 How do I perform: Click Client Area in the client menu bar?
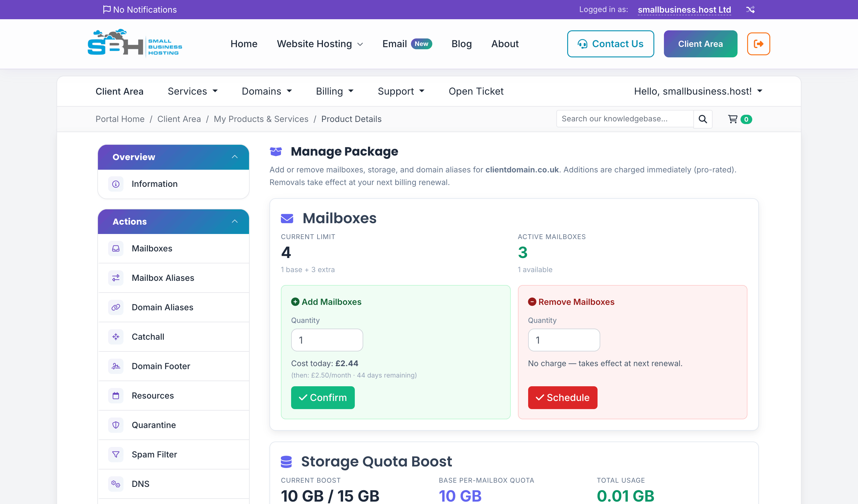coord(119,91)
